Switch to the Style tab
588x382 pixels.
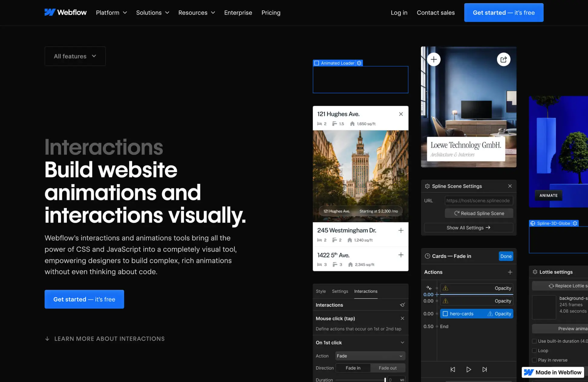321,291
